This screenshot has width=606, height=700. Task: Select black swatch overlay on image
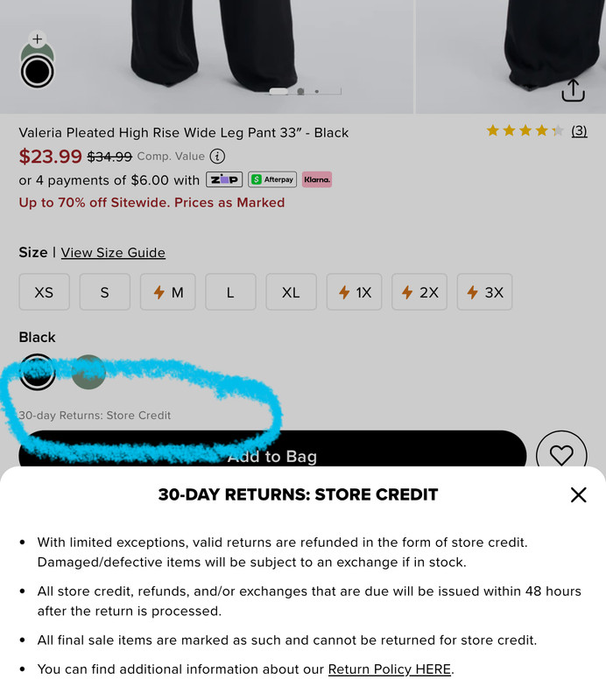point(37,72)
